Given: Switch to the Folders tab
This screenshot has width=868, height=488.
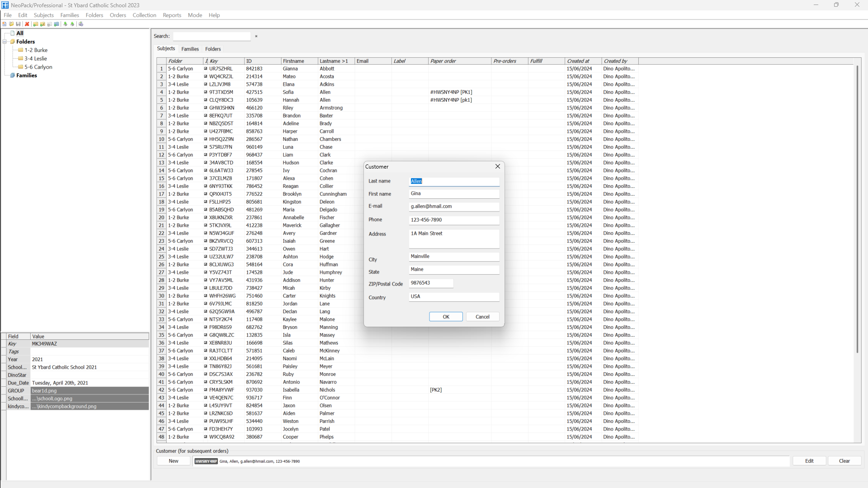Looking at the screenshot, I should [213, 49].
